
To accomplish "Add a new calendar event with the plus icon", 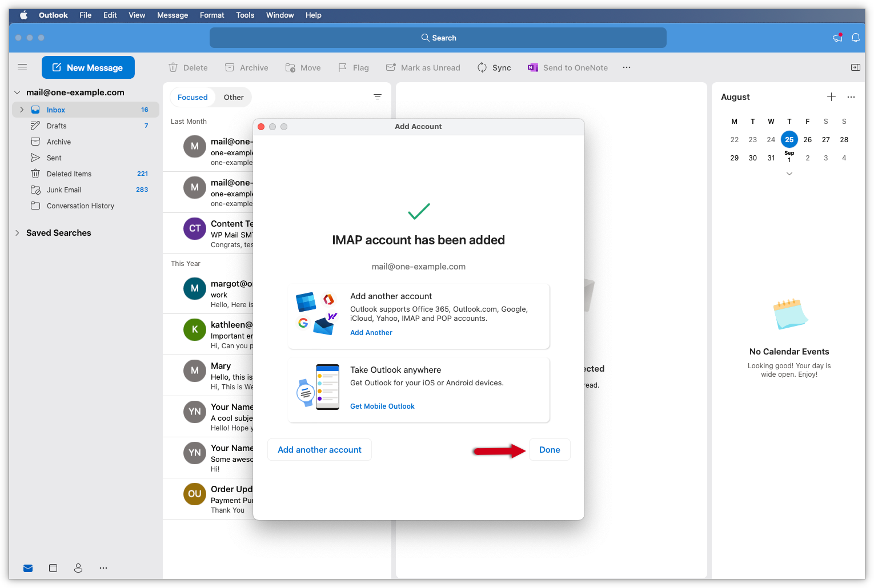I will tap(831, 97).
